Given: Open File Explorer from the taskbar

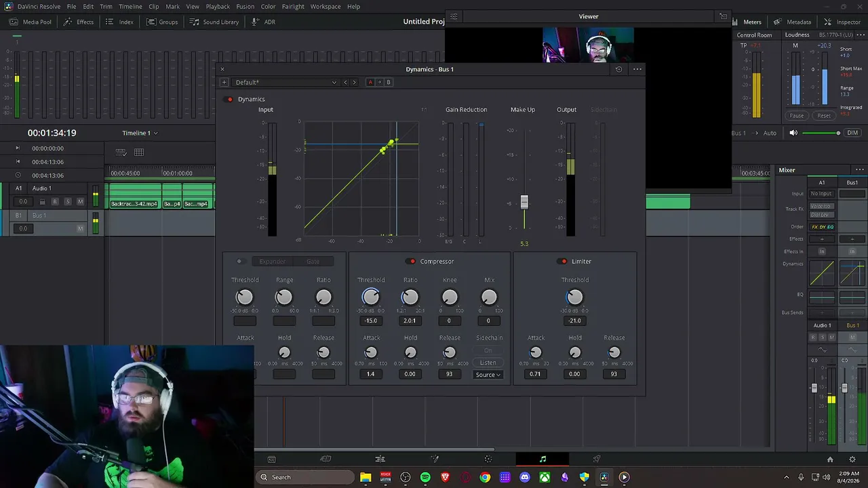Looking at the screenshot, I should (x=366, y=477).
